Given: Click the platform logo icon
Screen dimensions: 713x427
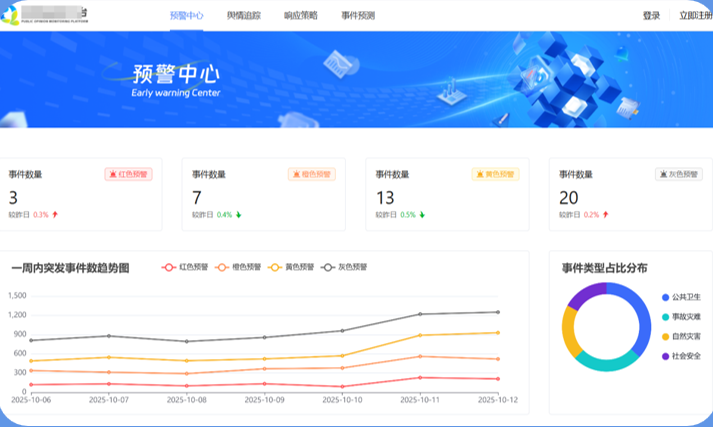Looking at the screenshot, I should click(x=10, y=15).
